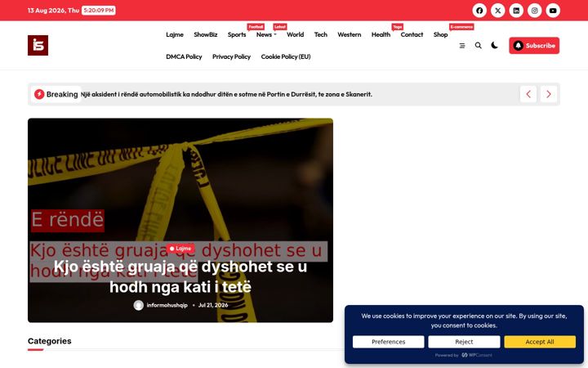Screen dimensions: 588x368
Task: Open the hamburger off-canvas menu
Action: click(462, 46)
